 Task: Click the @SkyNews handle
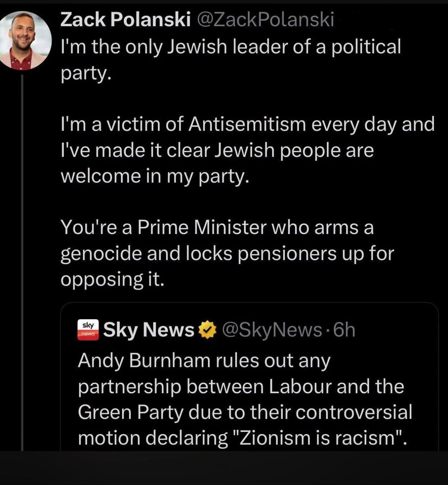point(272,330)
